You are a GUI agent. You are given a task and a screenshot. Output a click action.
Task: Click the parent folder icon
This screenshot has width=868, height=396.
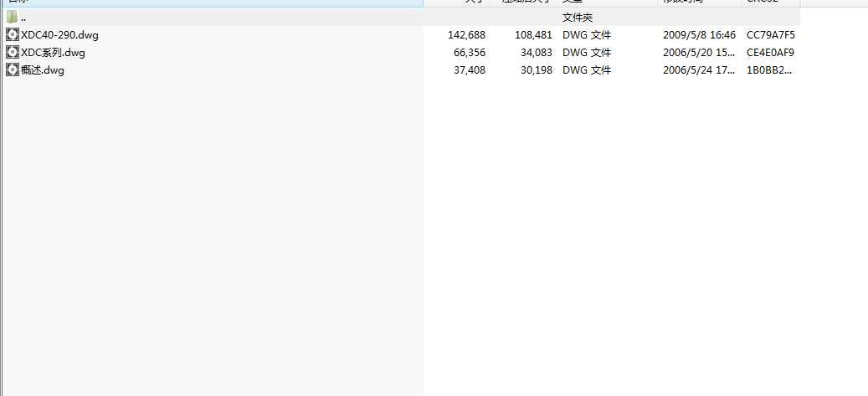pyautogui.click(x=12, y=18)
